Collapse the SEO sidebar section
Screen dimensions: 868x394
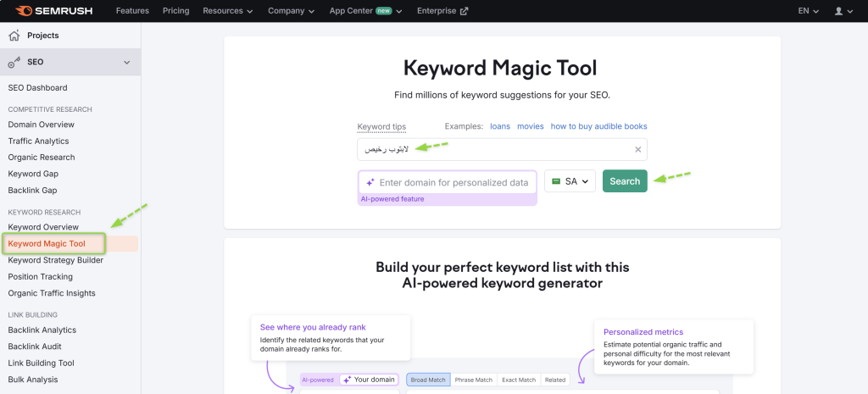coord(126,62)
